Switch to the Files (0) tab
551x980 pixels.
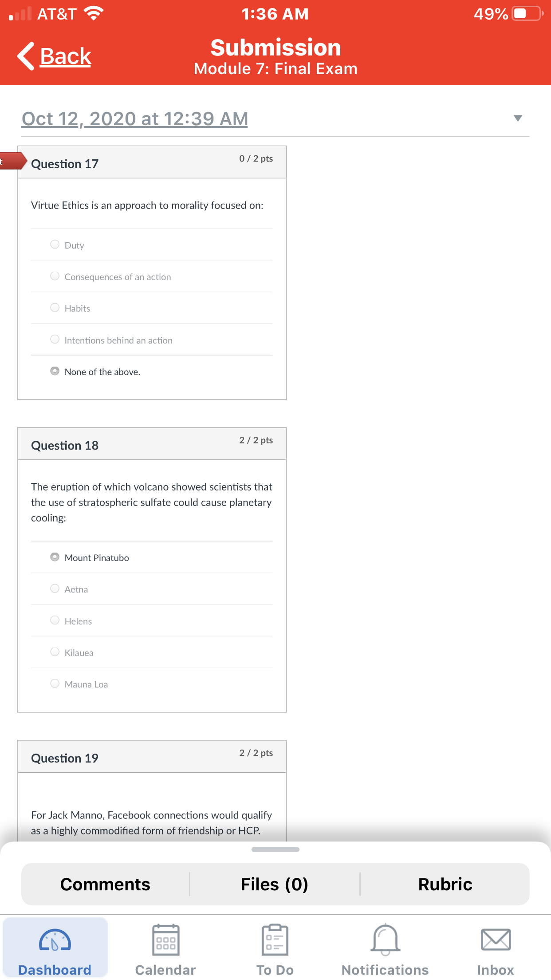click(x=275, y=884)
